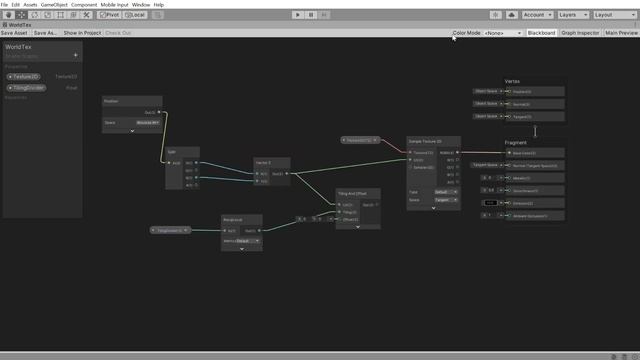This screenshot has height=360, width=640.
Task: Click the In(4) input port on the Split node
Action: tap(169, 163)
